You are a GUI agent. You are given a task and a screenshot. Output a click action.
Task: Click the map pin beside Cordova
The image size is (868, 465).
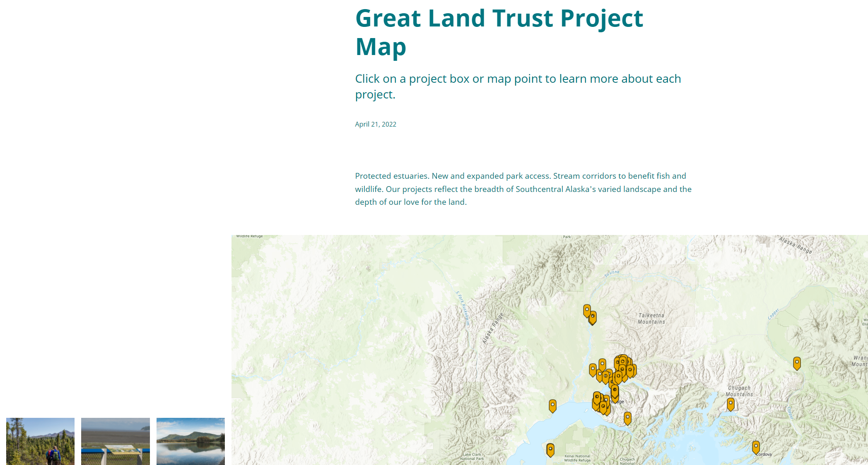(x=756, y=447)
